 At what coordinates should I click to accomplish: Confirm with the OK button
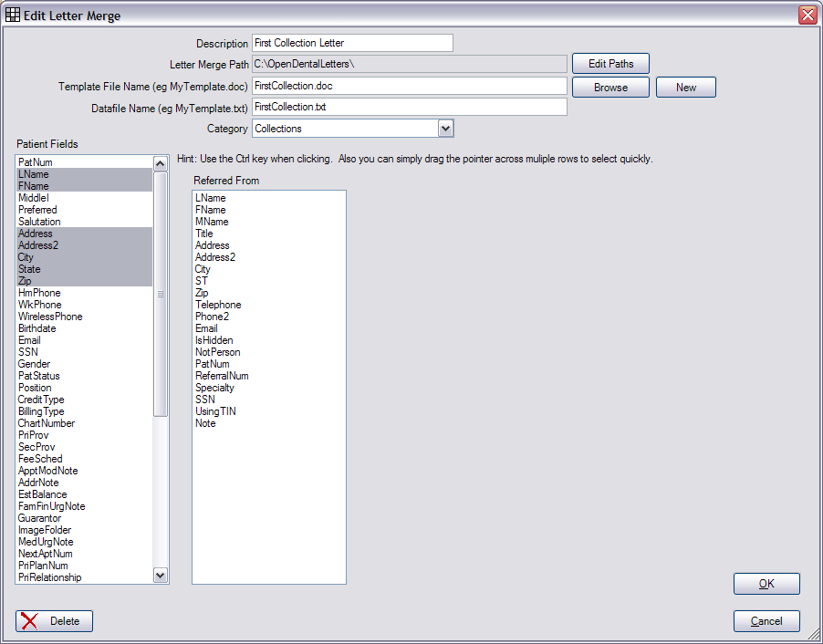[766, 584]
